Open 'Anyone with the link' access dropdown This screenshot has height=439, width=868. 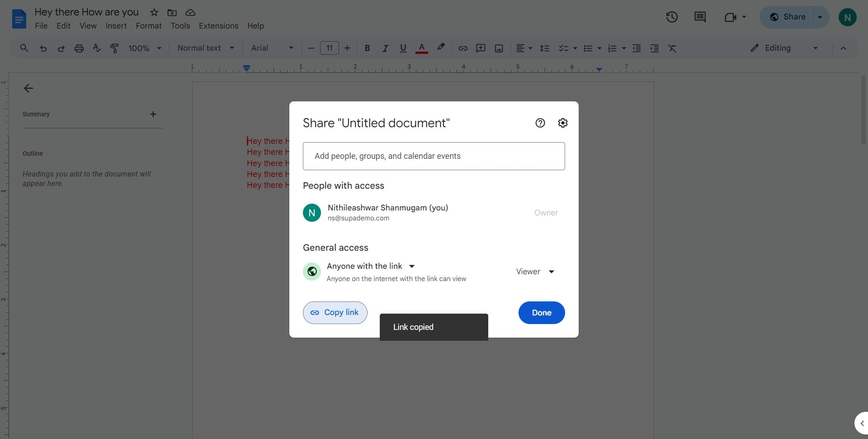371,266
